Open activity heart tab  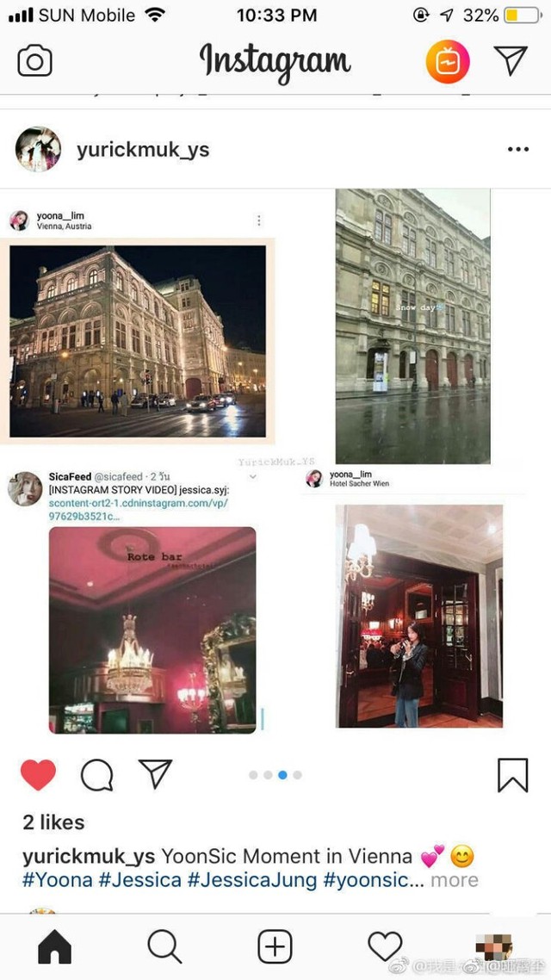tap(385, 947)
